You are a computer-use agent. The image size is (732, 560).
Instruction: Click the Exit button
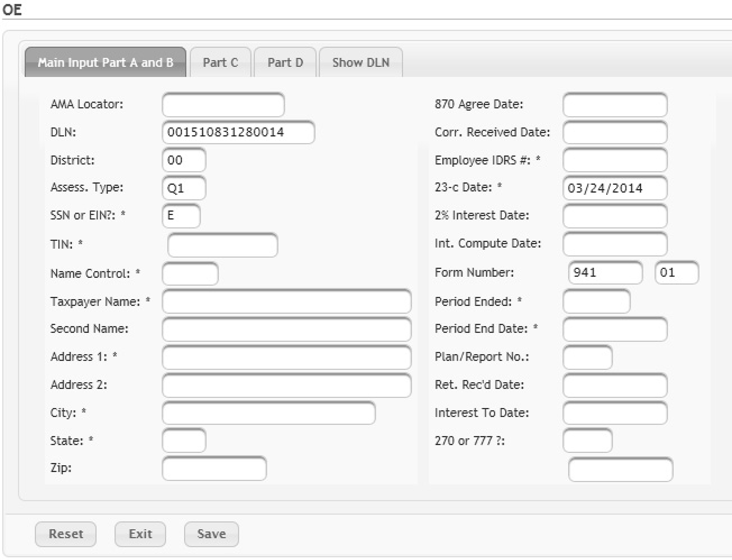click(x=140, y=534)
